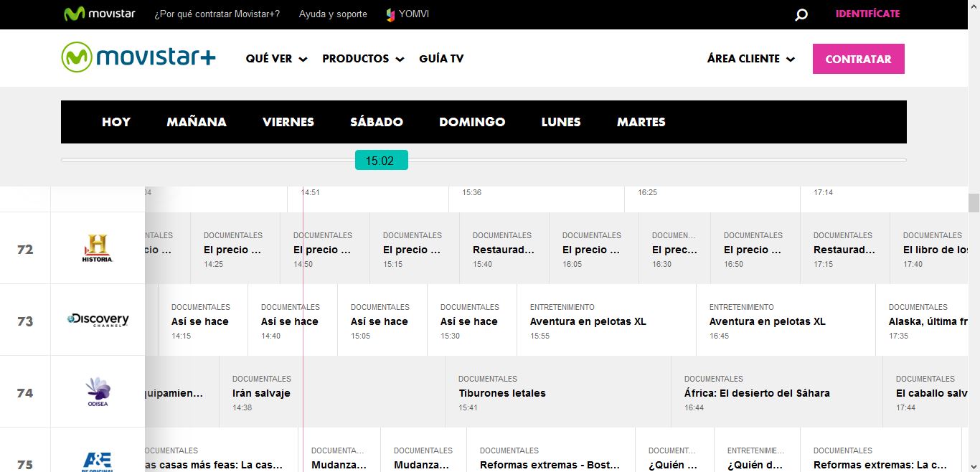Switch to the DOMINGO day tab

pyautogui.click(x=472, y=122)
